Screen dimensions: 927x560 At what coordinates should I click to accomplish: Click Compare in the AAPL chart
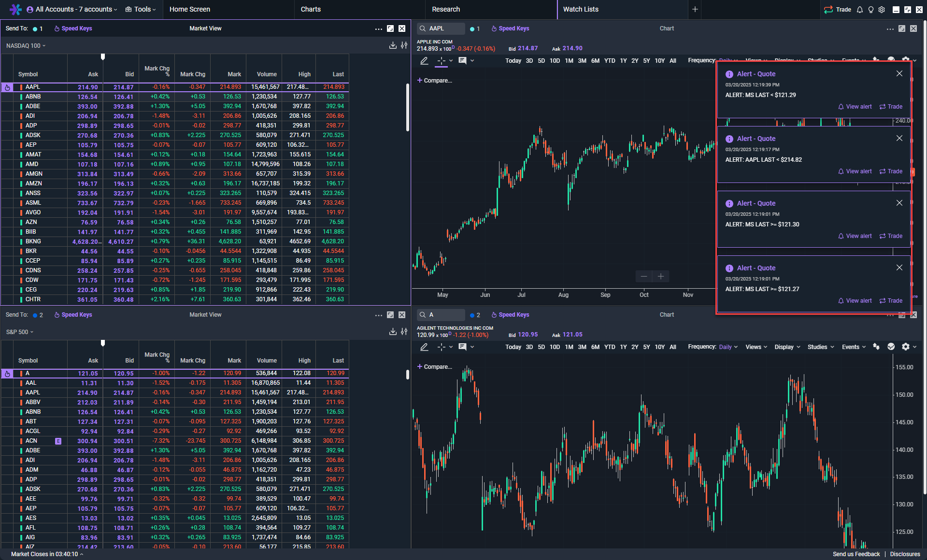pyautogui.click(x=434, y=81)
